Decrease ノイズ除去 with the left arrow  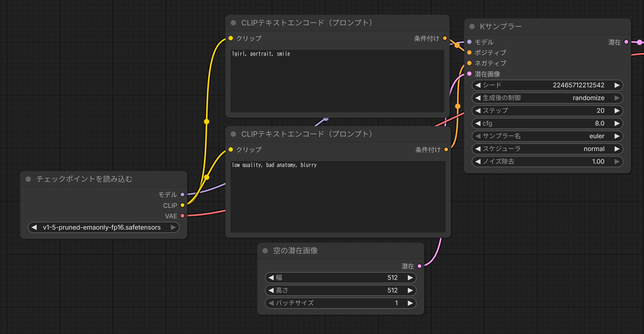pyautogui.click(x=478, y=162)
